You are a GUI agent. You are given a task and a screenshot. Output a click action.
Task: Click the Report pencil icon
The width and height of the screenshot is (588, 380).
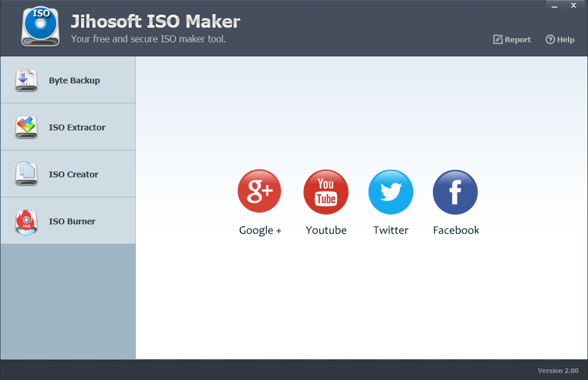coord(497,39)
